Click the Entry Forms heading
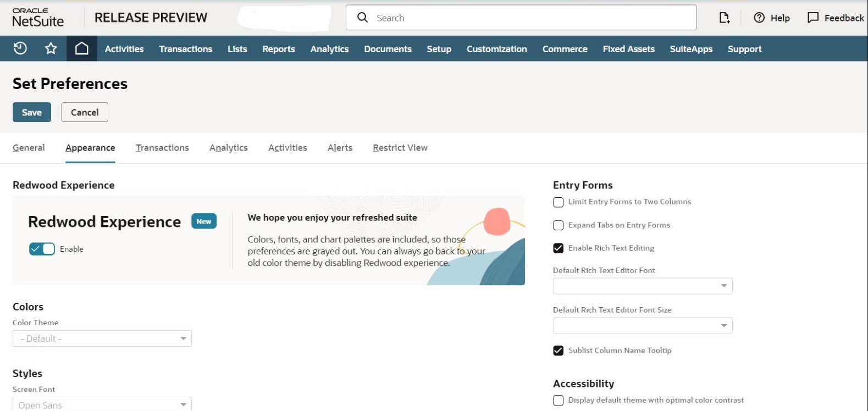Image resolution: width=868 pixels, height=411 pixels. (x=583, y=185)
